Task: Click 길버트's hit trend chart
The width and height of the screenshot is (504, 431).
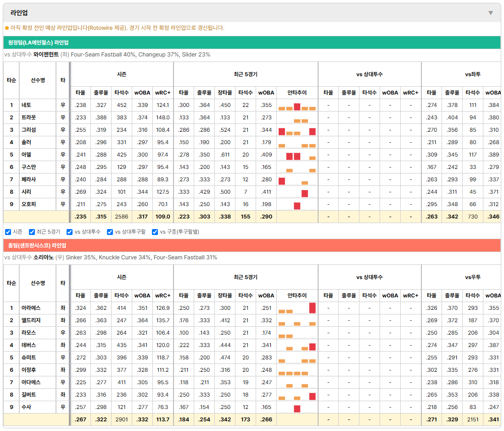Action: (x=297, y=395)
